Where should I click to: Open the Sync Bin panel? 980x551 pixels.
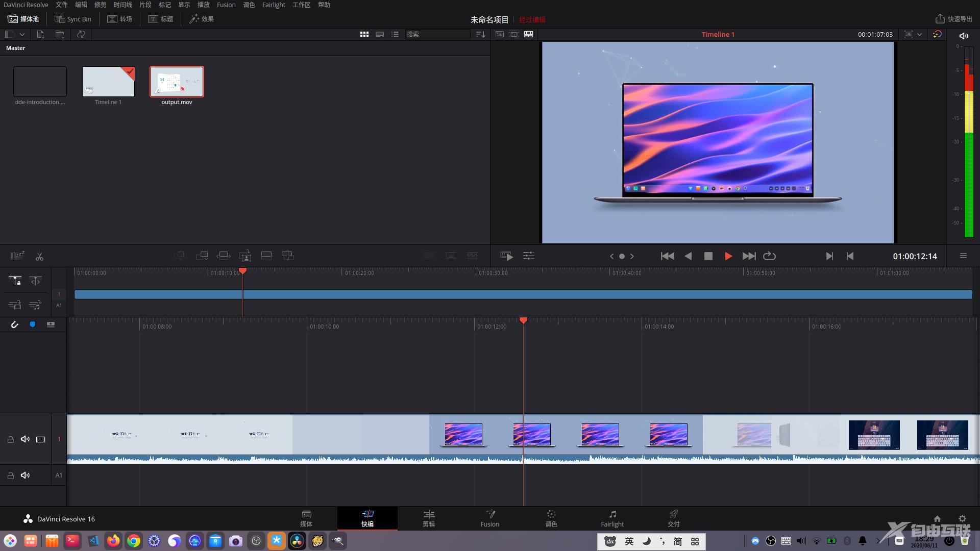73,19
